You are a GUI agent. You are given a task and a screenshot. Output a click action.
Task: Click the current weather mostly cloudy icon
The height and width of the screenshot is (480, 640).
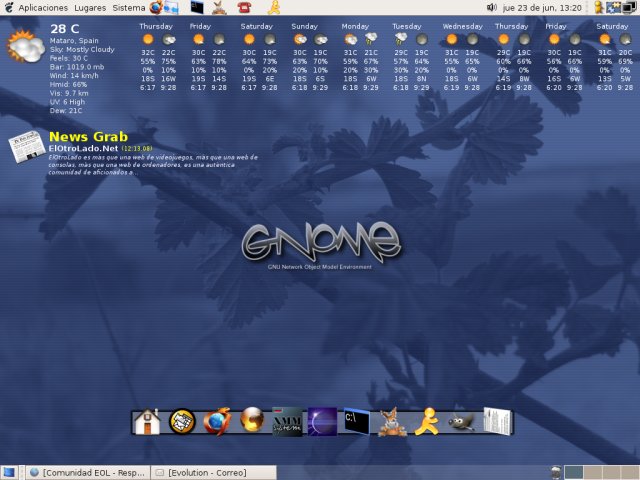(x=23, y=46)
